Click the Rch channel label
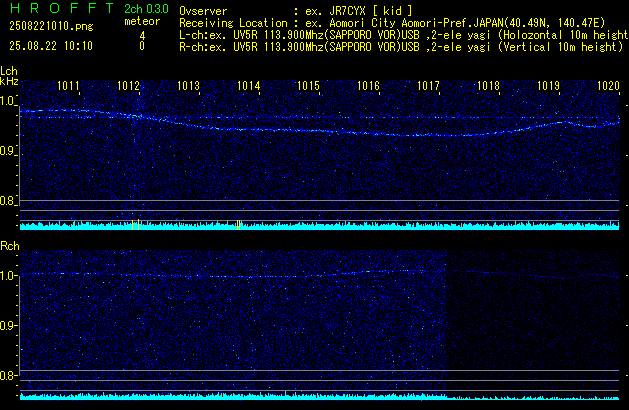 10,246
